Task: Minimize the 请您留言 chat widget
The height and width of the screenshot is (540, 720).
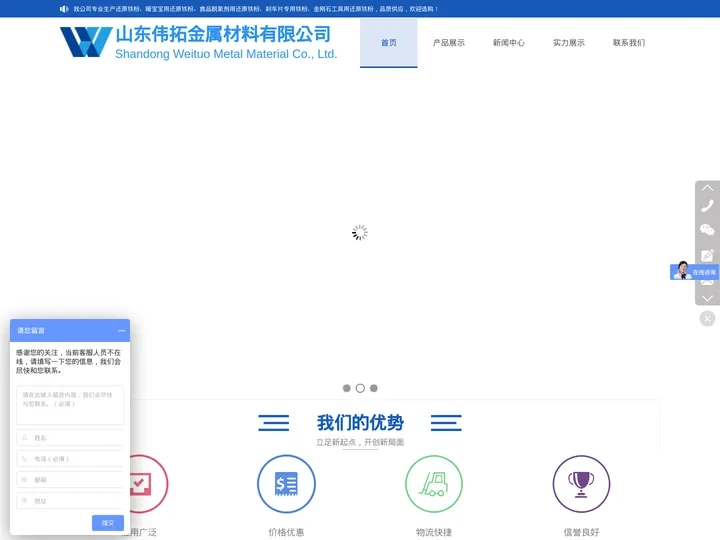Action: [122, 331]
